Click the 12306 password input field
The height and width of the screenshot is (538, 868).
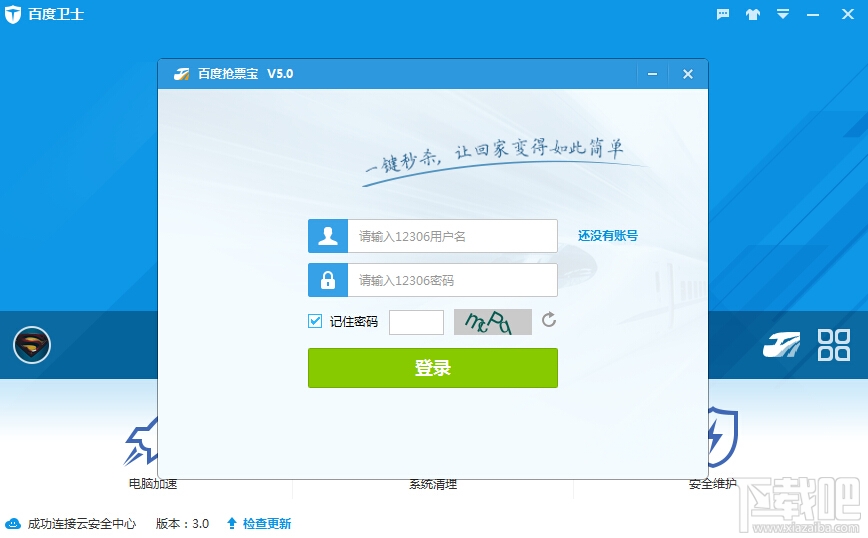[452, 280]
